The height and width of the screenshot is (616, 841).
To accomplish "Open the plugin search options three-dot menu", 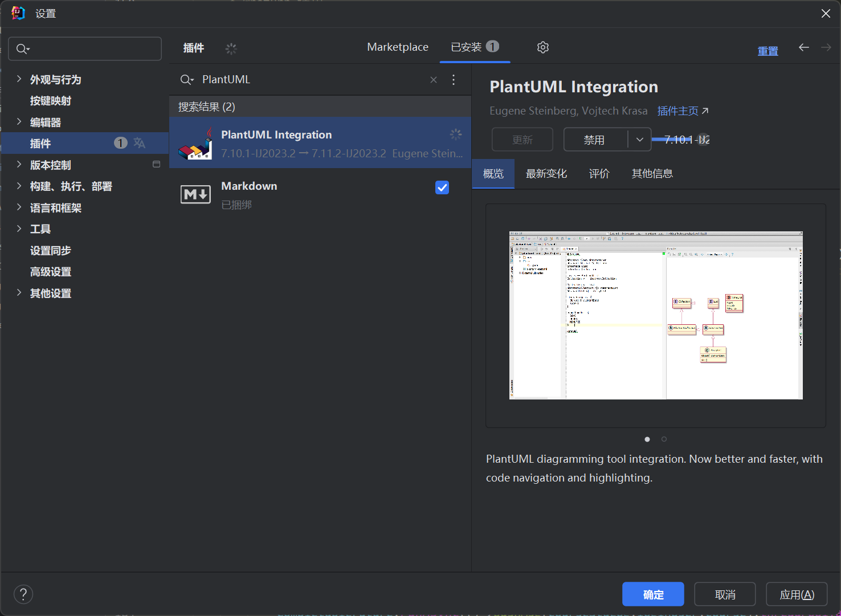I will [x=454, y=80].
